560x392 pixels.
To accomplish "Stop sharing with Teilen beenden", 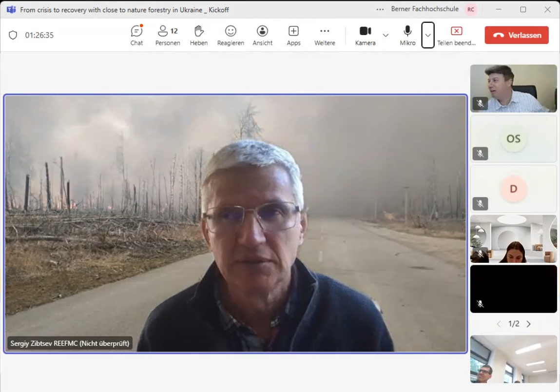I will click(x=456, y=35).
